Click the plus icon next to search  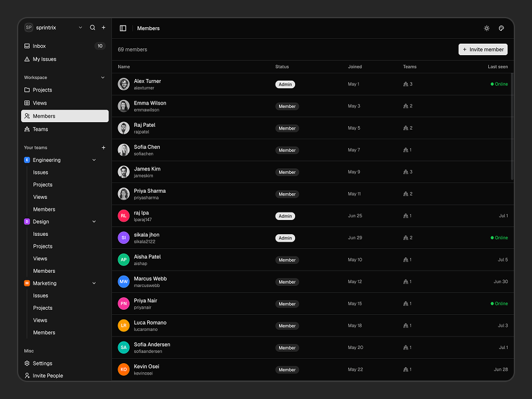click(x=103, y=27)
